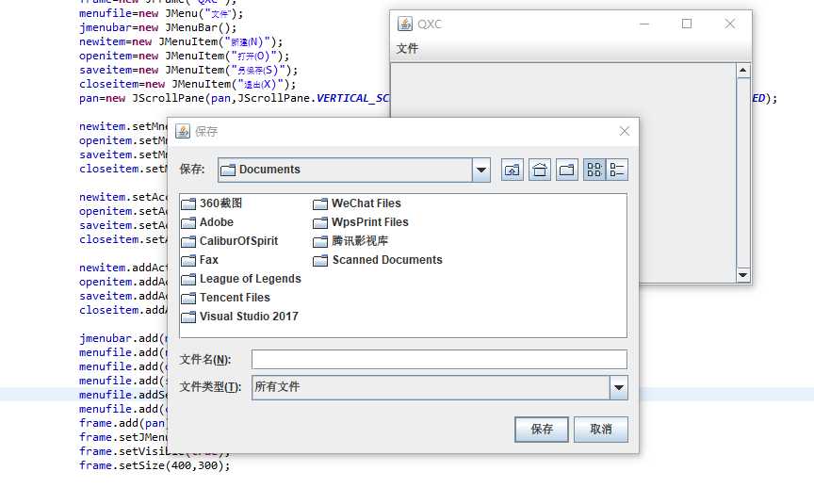814x504 pixels.
Task: Maximize the QXC window
Action: click(x=687, y=24)
